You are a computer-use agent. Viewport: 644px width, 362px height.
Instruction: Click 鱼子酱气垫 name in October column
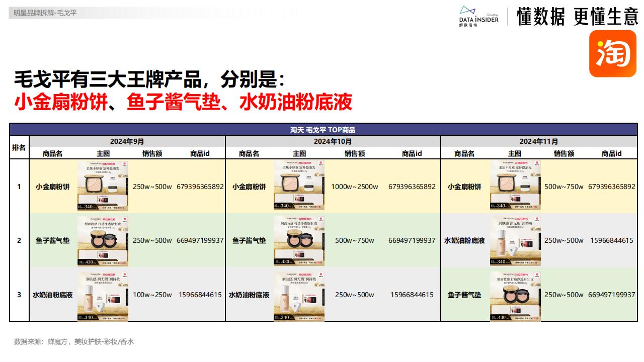(249, 241)
